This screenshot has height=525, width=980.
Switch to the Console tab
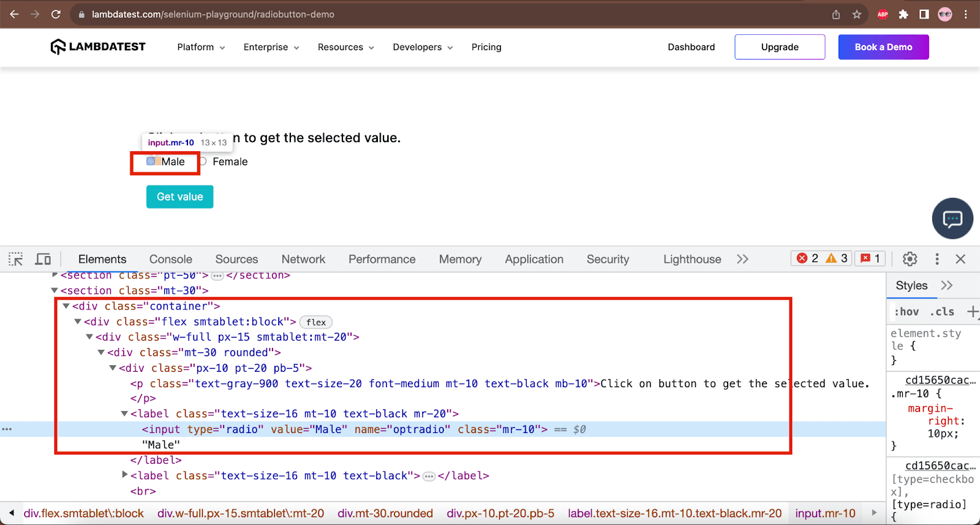(x=171, y=259)
